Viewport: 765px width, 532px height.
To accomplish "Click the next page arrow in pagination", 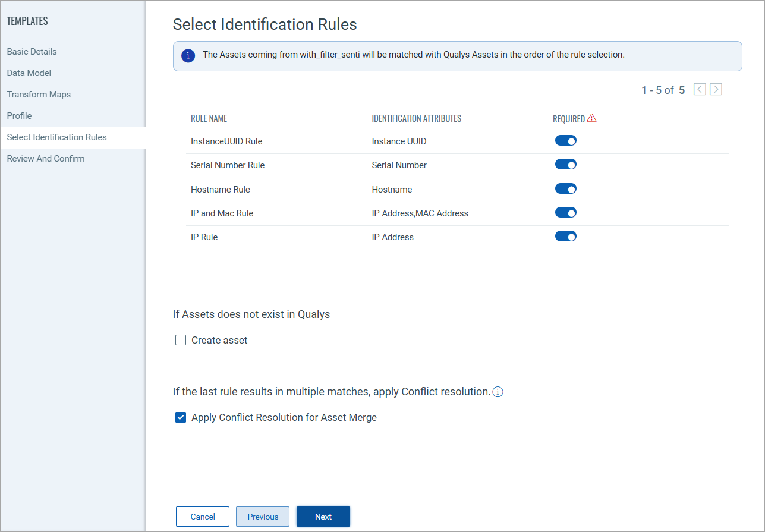I will [x=716, y=89].
